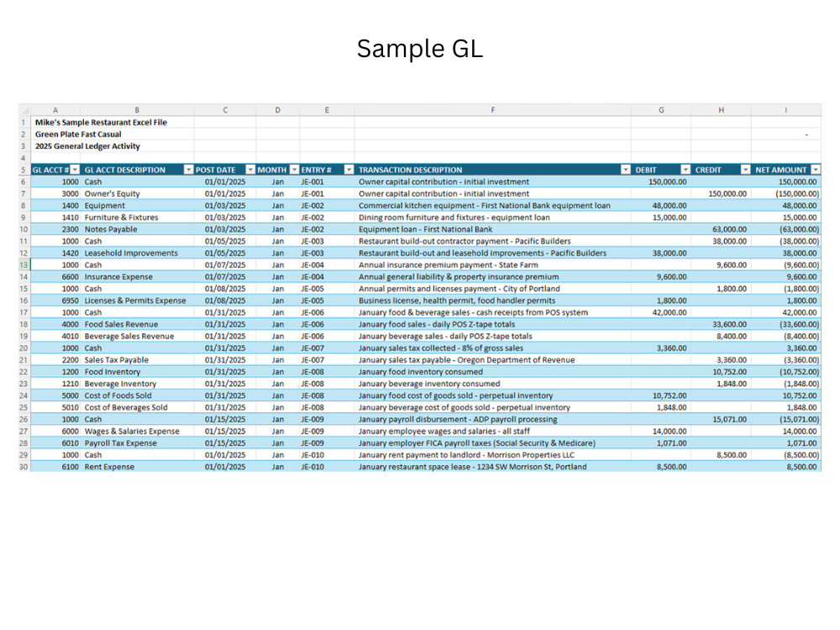This screenshot has height=630, width=840.
Task: Click cell 'Green Plate Fast Casual'
Action: [78, 134]
